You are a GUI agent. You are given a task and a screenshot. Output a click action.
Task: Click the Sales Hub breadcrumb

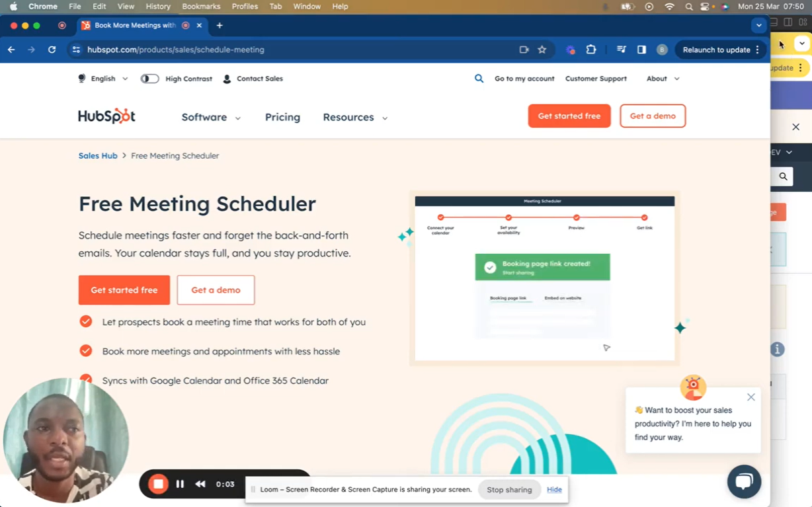98,156
